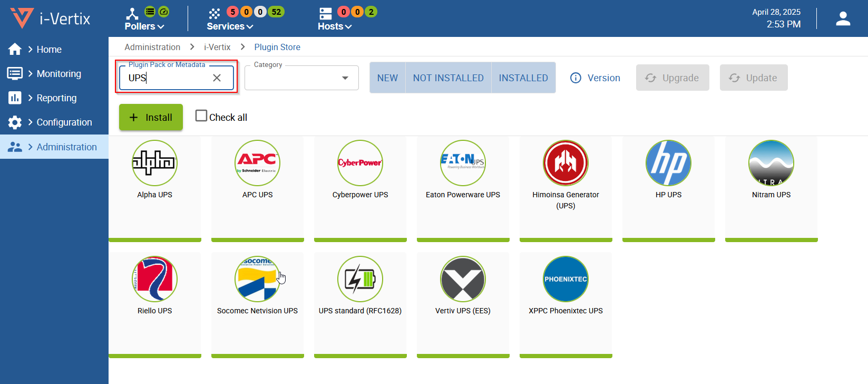
Task: Click the i-Vertix breadcrumb
Action: click(x=217, y=47)
